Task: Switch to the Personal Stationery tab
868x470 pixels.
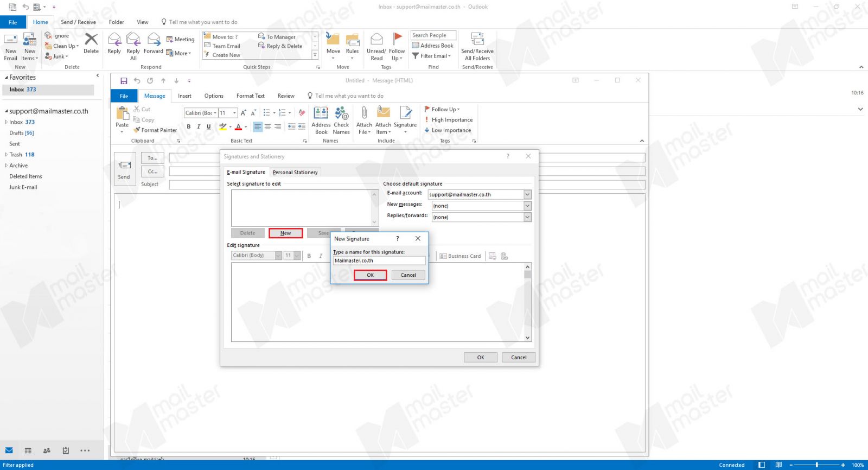Action: 295,173
